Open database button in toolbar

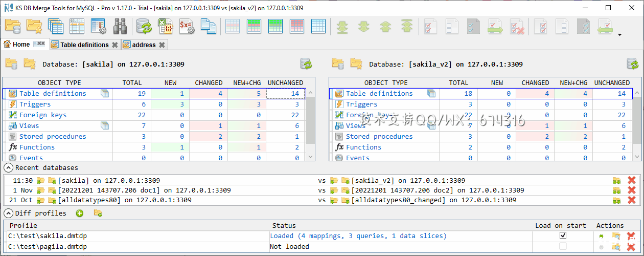pos(12,26)
